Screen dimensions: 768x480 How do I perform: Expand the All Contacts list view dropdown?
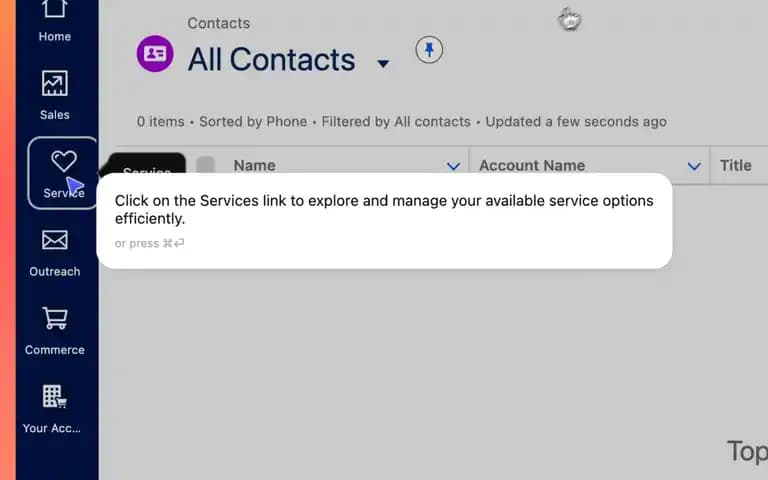(x=383, y=63)
